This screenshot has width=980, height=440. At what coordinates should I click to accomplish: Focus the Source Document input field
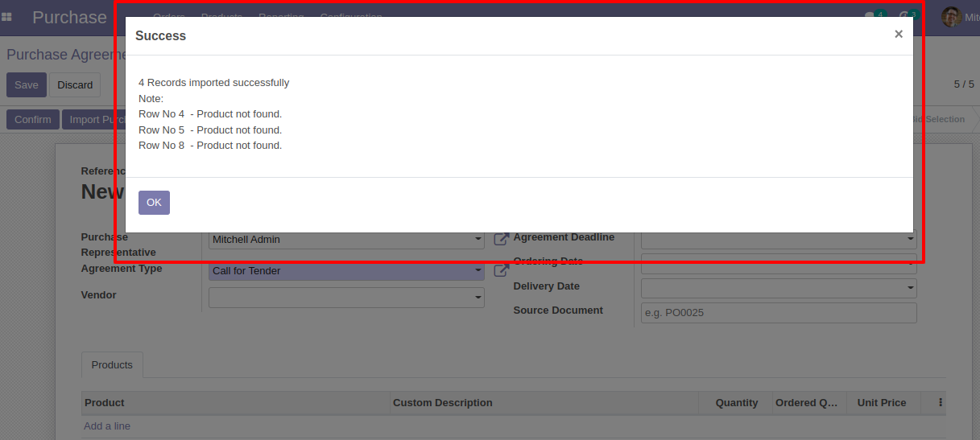click(779, 313)
